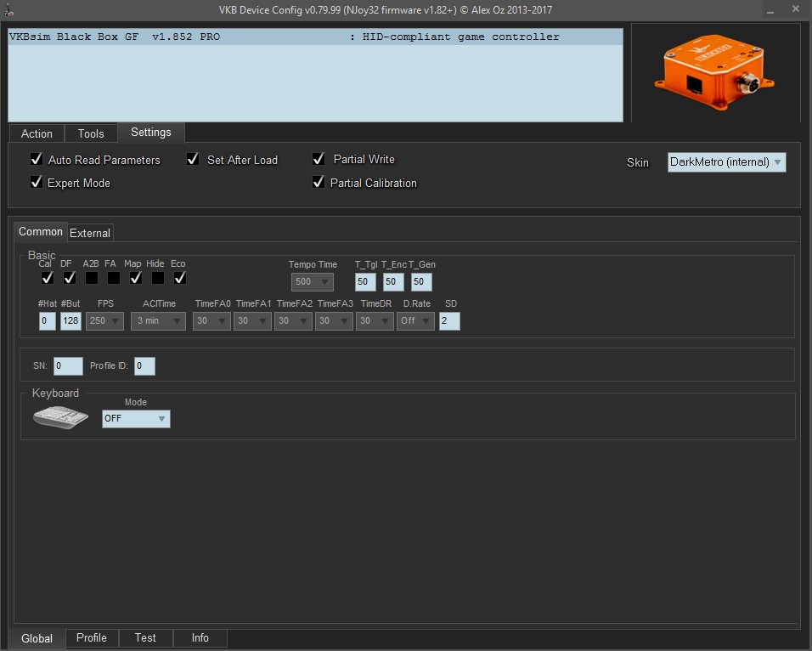
Task: Open the Tempo Time dropdown
Action: click(x=313, y=282)
